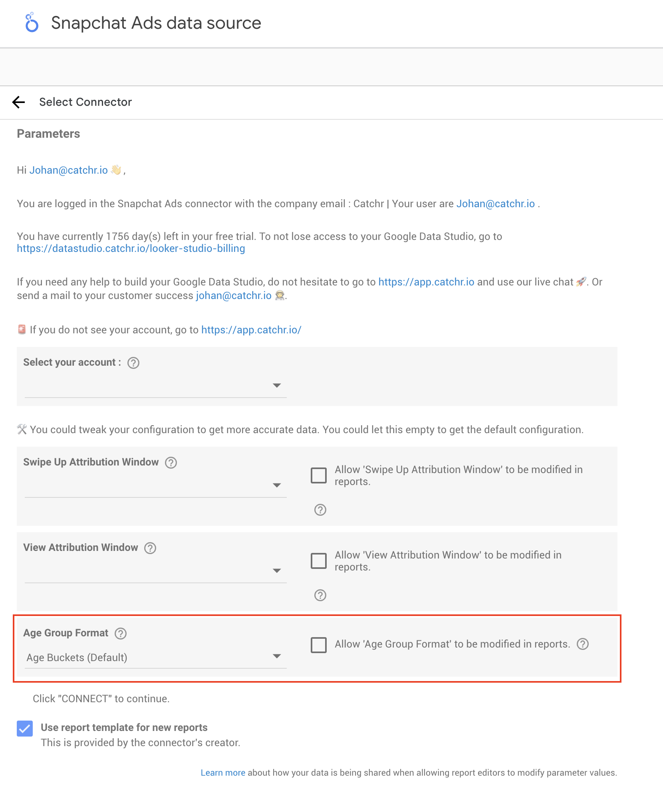The width and height of the screenshot is (663, 812).
Task: Click the 'Parameters' section heading
Action: pyautogui.click(x=48, y=134)
